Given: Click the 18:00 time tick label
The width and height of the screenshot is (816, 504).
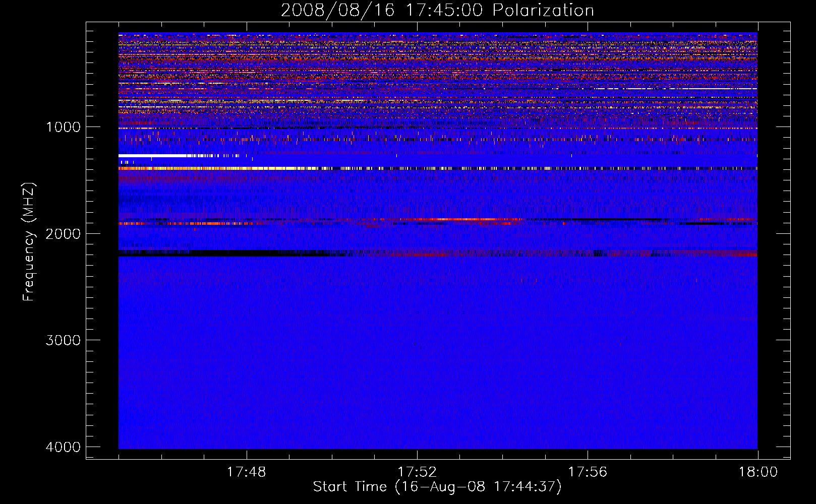Looking at the screenshot, I should (758, 472).
